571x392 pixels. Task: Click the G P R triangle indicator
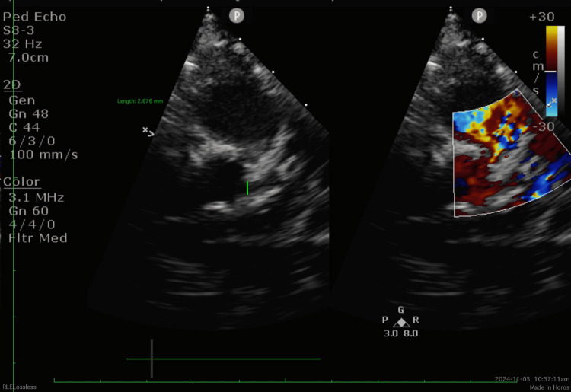[401, 319]
